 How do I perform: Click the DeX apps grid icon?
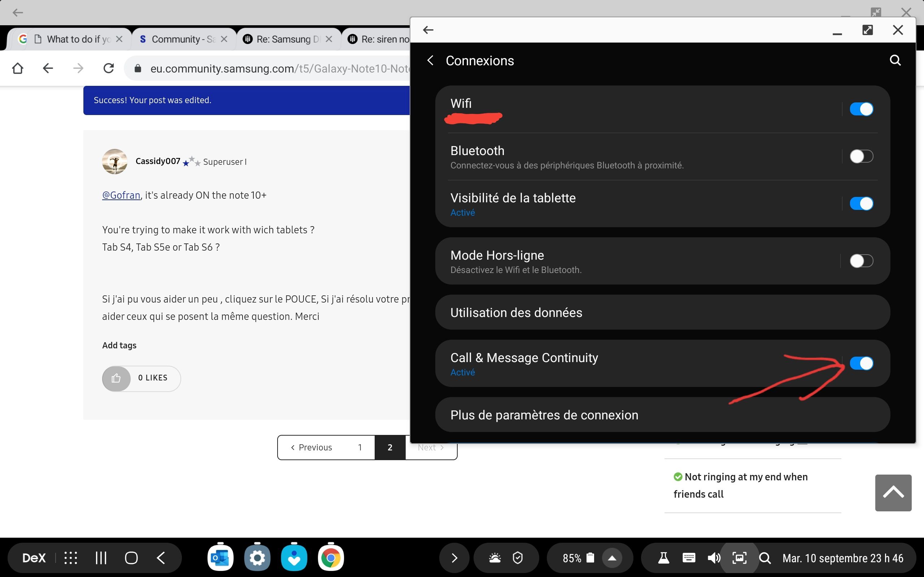[71, 558]
